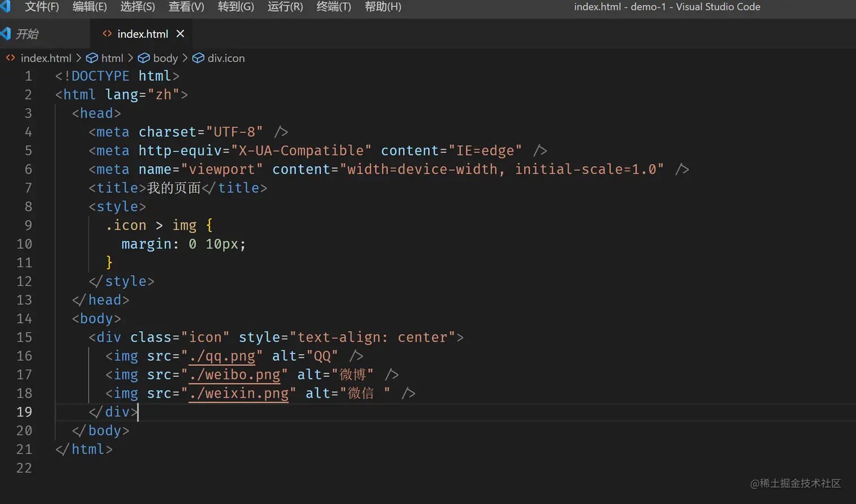The image size is (856, 504).
Task: Click the ./qq.png image path link
Action: click(222, 356)
